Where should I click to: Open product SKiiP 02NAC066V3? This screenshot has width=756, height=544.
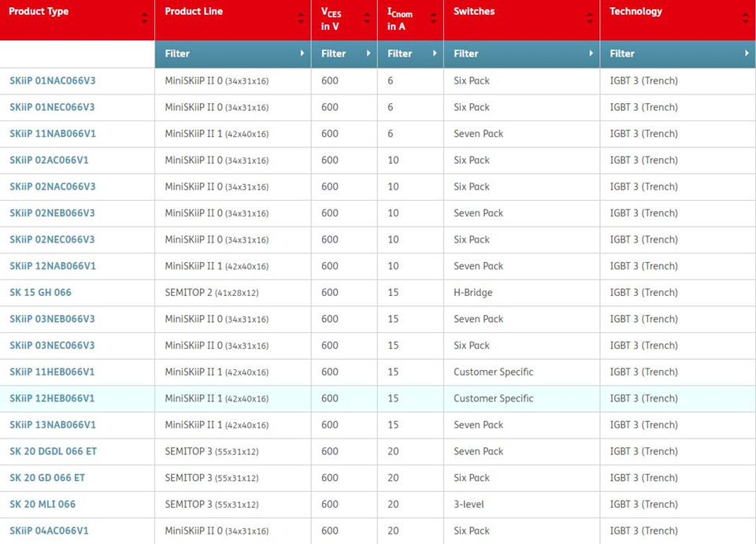[53, 187]
